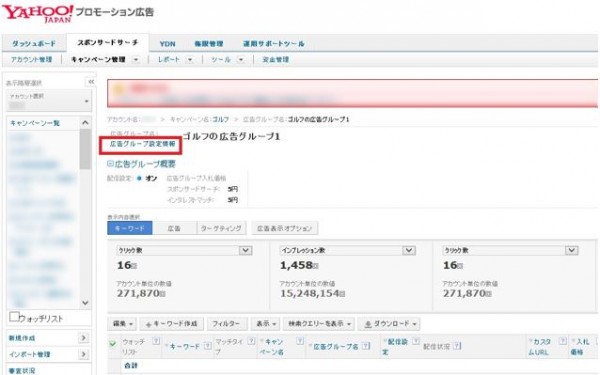
Task: Click the 広告グループ設定情報 link
Action: click(142, 144)
